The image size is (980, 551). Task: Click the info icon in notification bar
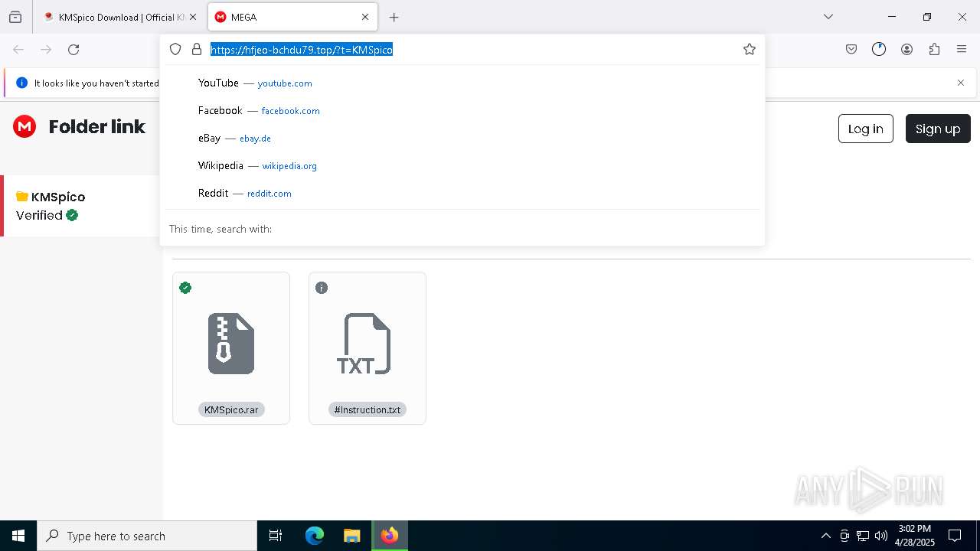(x=21, y=83)
